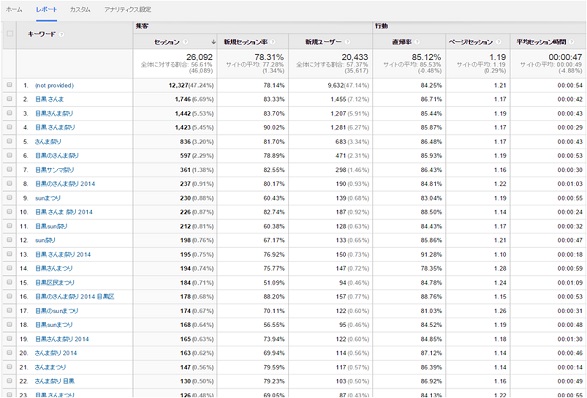Click sessions value 12,327 in row 1
This screenshot has width=587, height=398.
coord(178,85)
